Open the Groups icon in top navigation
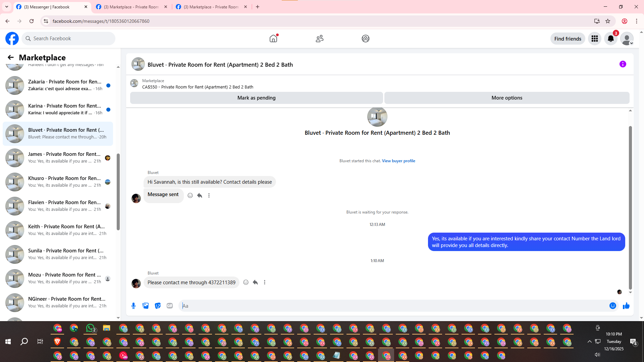 366,39
